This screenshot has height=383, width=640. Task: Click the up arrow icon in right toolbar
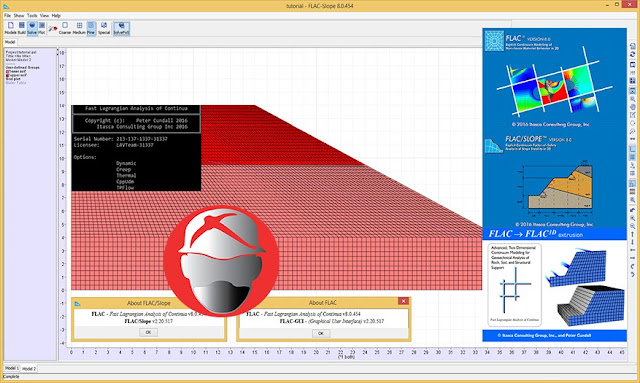tap(632, 234)
